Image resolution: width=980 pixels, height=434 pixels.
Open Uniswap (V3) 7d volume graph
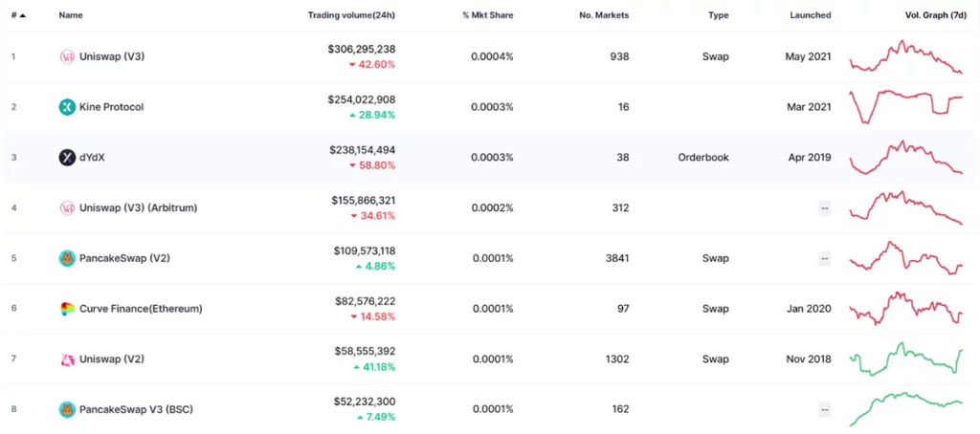[905, 56]
